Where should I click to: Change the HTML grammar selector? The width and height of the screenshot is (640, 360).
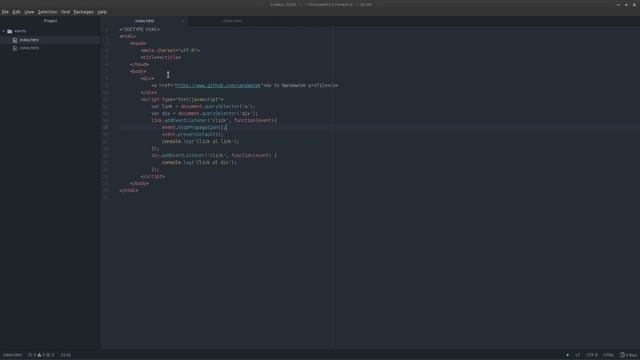click(x=609, y=355)
